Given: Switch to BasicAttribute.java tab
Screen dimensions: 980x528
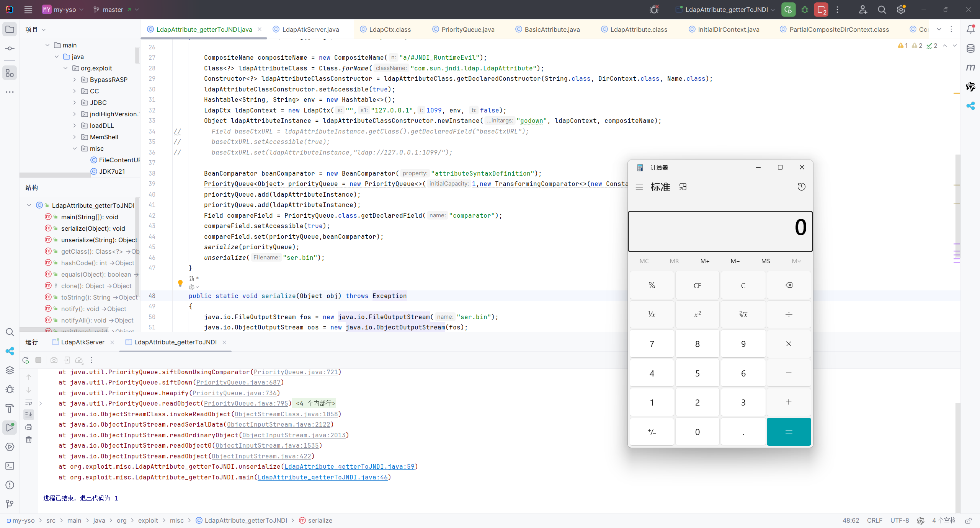Looking at the screenshot, I should 548,29.
